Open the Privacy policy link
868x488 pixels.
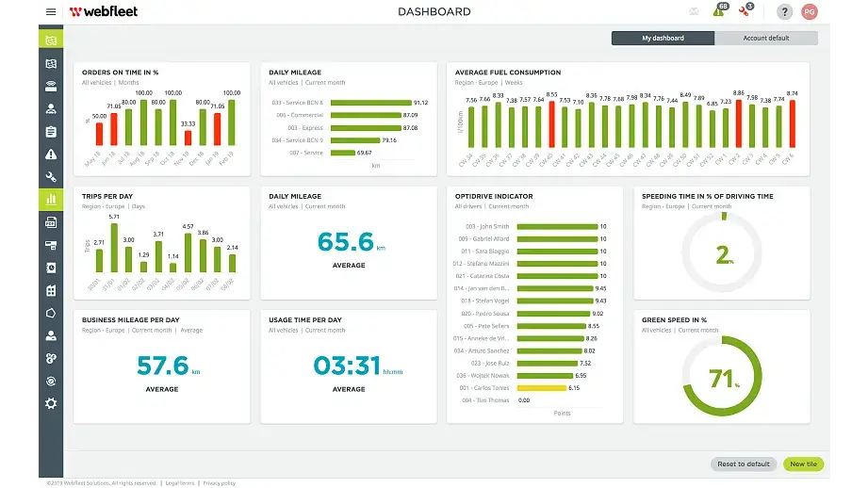[x=220, y=483]
